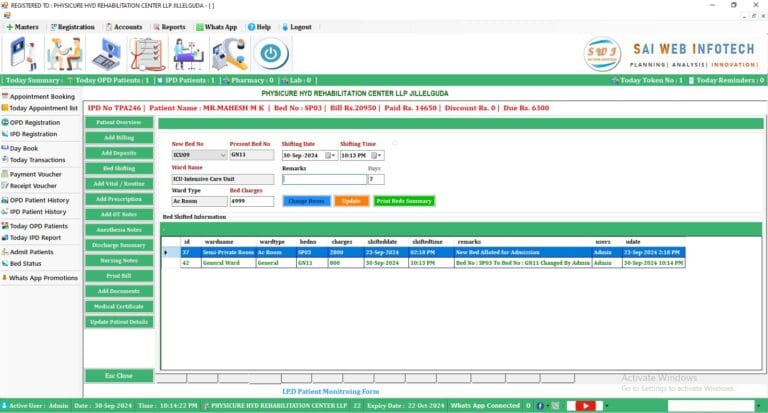Open the Patient Overview panel button
This screenshot has width=768, height=413.
pyautogui.click(x=119, y=122)
